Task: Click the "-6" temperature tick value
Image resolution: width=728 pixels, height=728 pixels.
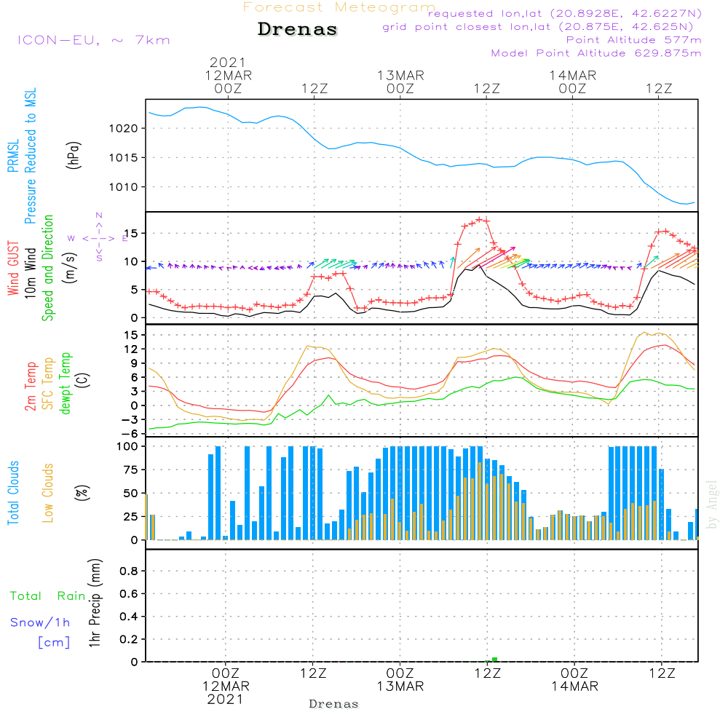Action: [128, 434]
